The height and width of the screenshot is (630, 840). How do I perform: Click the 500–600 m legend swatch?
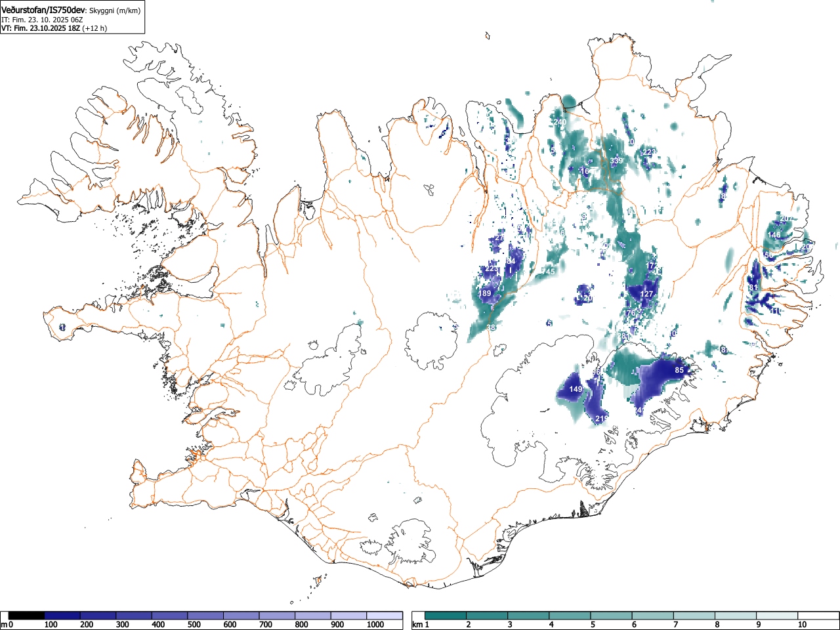click(205, 616)
